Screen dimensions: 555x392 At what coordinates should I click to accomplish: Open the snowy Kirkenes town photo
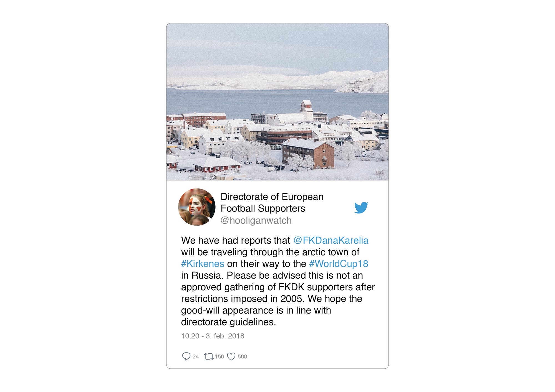tap(277, 101)
